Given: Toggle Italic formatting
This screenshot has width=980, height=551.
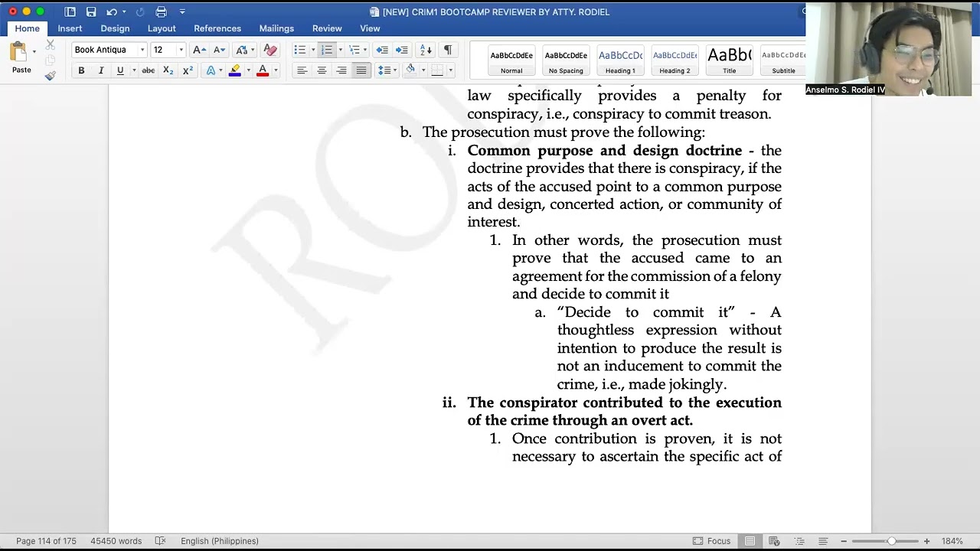Looking at the screenshot, I should tap(100, 70).
